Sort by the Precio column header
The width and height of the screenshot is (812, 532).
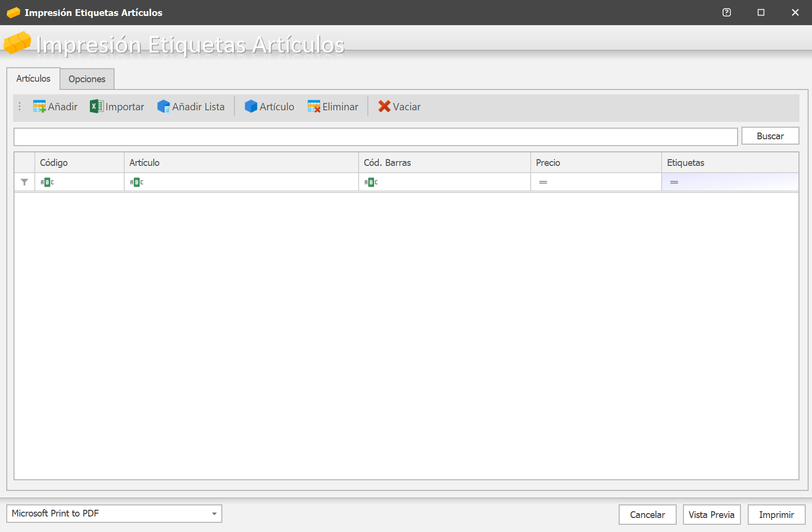coord(596,163)
